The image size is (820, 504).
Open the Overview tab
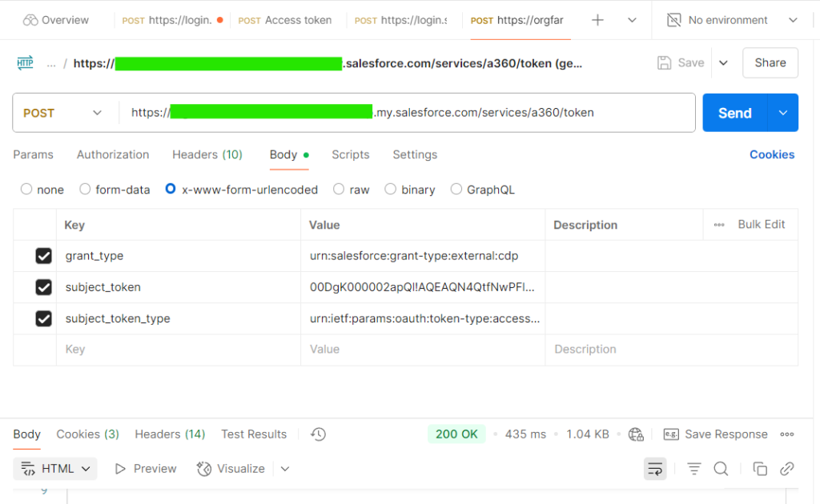coord(56,20)
